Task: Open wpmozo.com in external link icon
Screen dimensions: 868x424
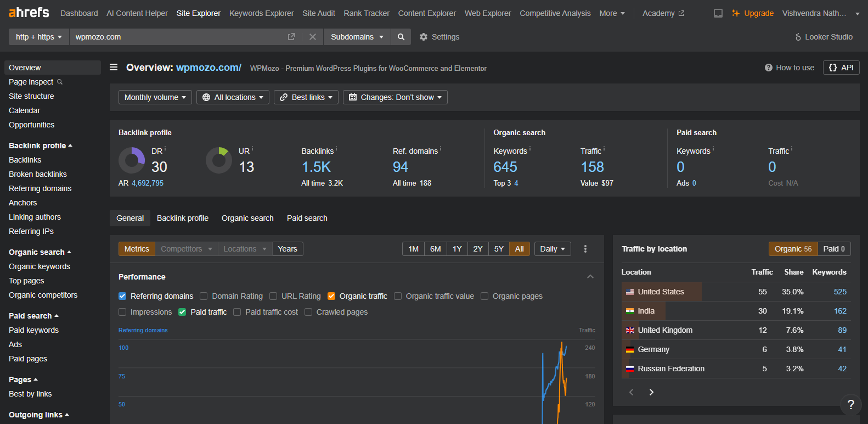Action: point(291,37)
